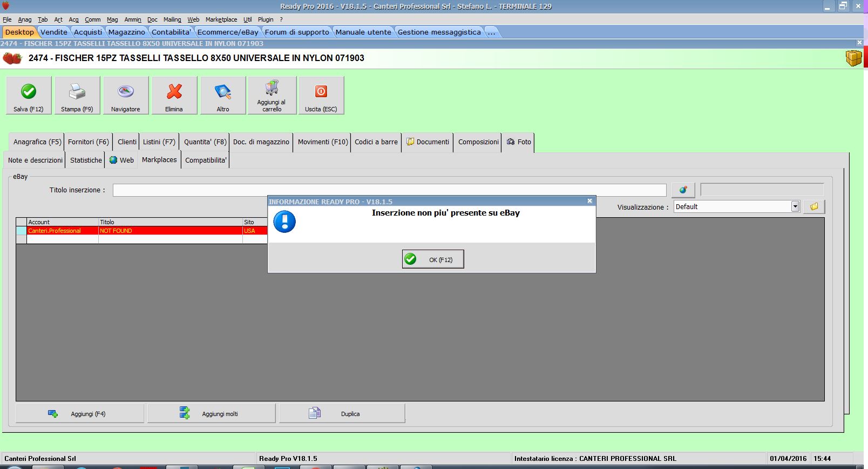Screen dimensions: 868x469
Task: Expand the Visualizzazione Default dropdown
Action: pyautogui.click(x=795, y=206)
